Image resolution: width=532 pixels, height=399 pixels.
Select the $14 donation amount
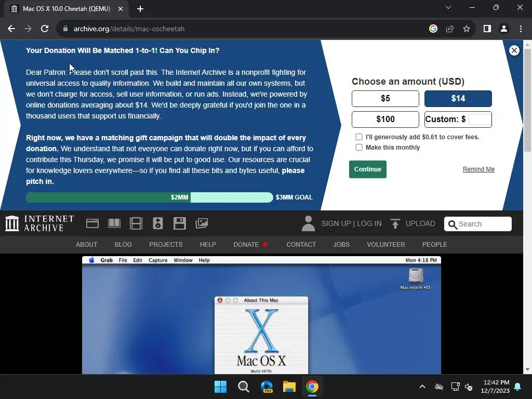(458, 99)
